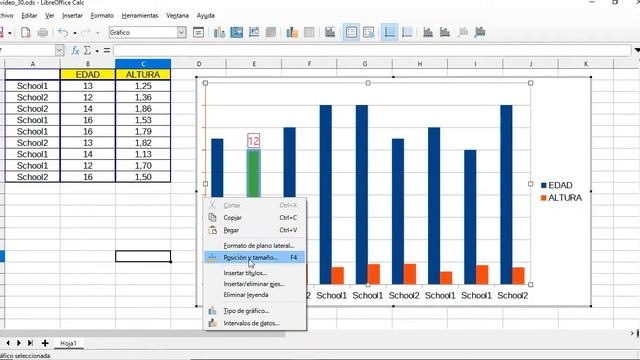Image resolution: width=640 pixels, height=360 pixels.
Task: Open the Ver menu
Action: (x=49, y=16)
